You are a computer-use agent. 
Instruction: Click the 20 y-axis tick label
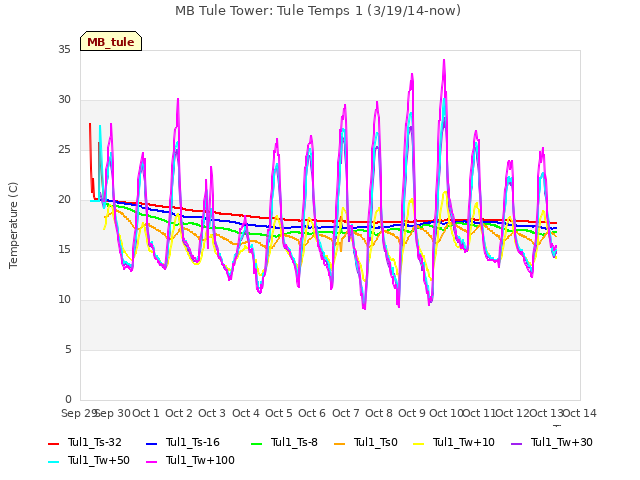[x=64, y=200]
